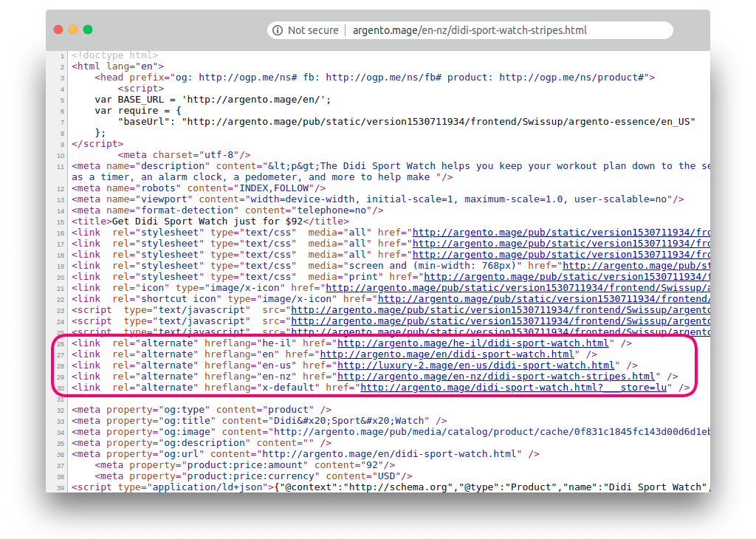Click the html lang="en" tag text
The width and height of the screenshot is (756, 539).
click(x=117, y=66)
